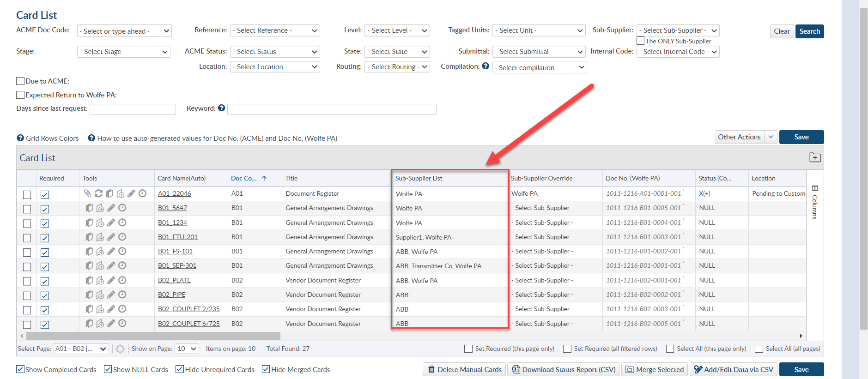
Task: Toggle Show NULL Cards checkbox
Action: pyautogui.click(x=108, y=369)
